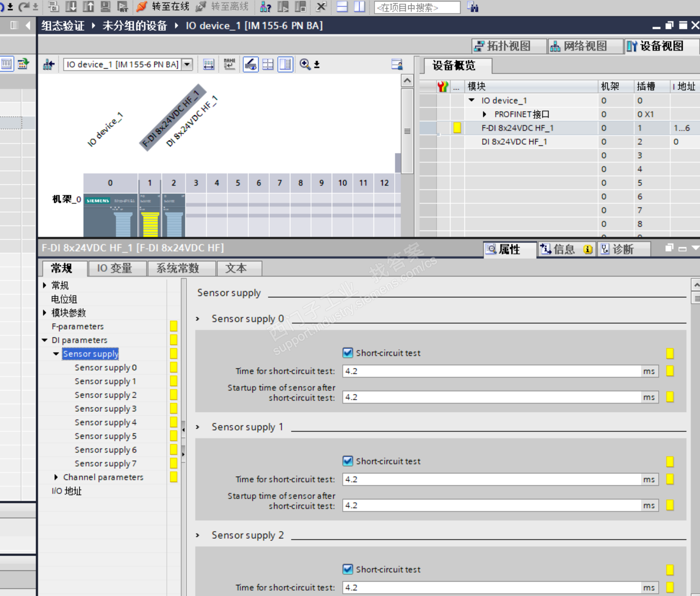The height and width of the screenshot is (596, 700).
Task: Collapse the project tree panel arrow
Action: (28, 25)
